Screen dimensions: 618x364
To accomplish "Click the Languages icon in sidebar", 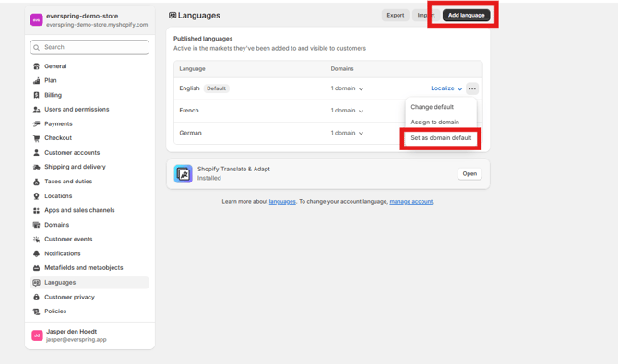I will (36, 283).
